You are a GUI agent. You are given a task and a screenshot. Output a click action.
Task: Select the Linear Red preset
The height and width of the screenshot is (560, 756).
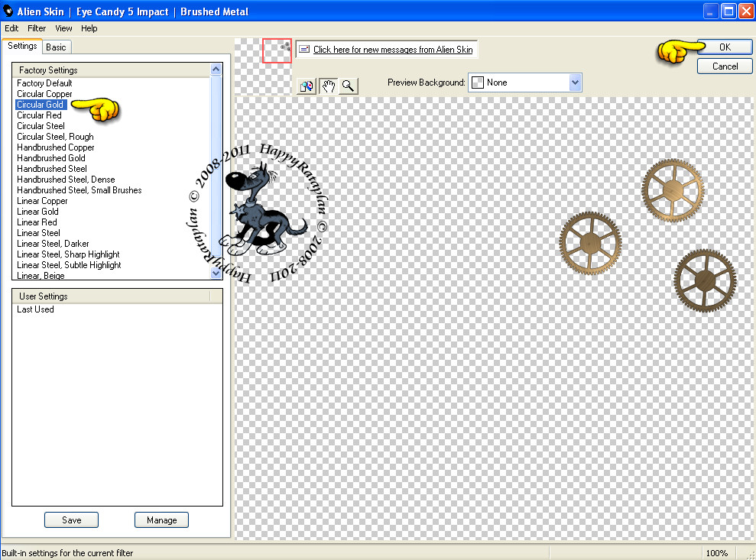[x=37, y=222]
